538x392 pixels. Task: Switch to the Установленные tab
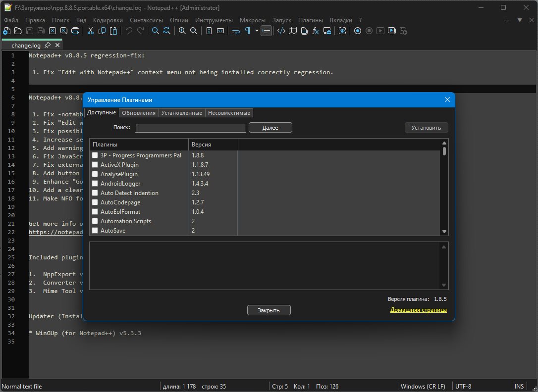181,113
